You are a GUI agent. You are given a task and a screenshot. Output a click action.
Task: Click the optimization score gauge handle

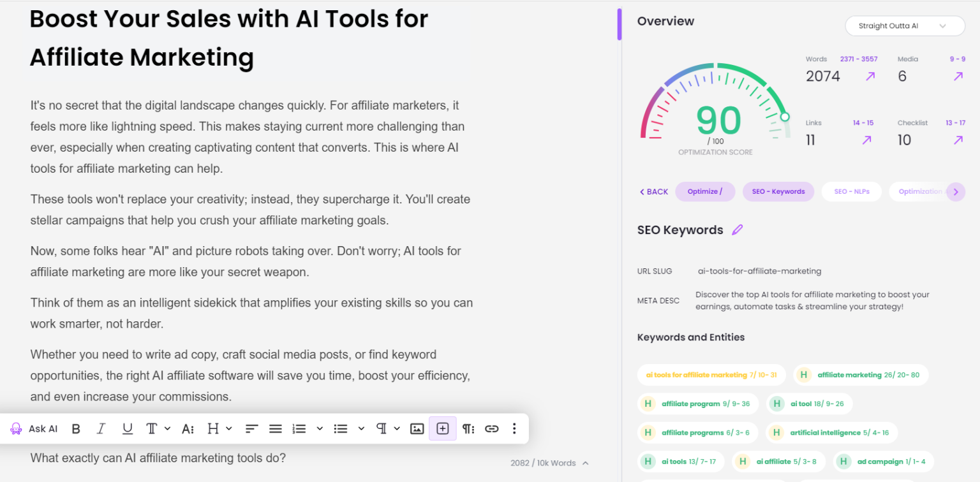click(x=785, y=117)
